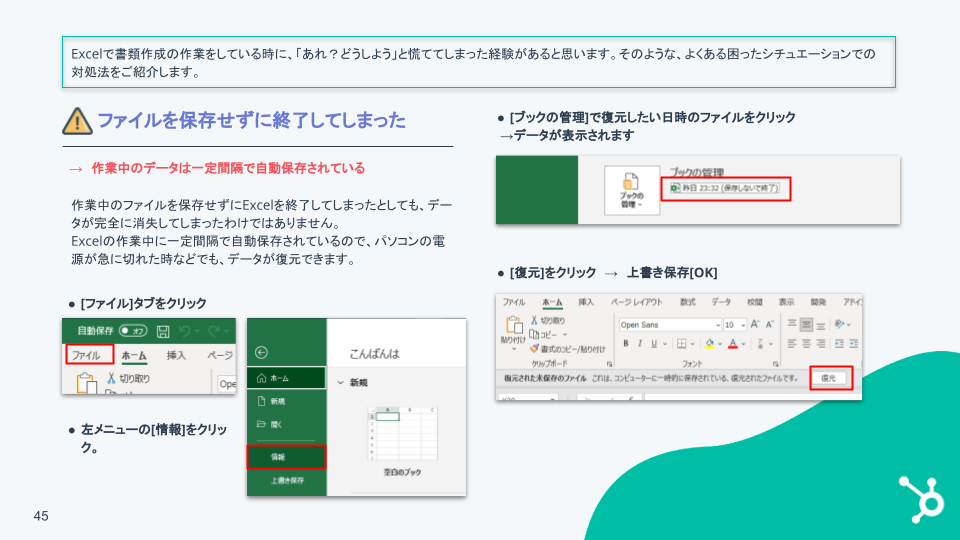The height and width of the screenshot is (540, 960).
Task: Open the underline style dropdown arrow
Action: (x=665, y=344)
